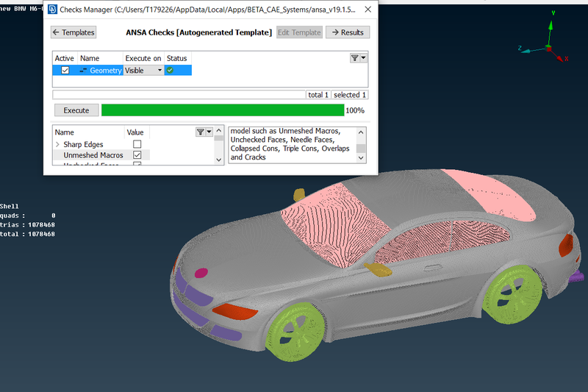Image resolution: width=588 pixels, height=392 pixels.
Task: Click the checks list filter icon
Action: (x=354, y=58)
